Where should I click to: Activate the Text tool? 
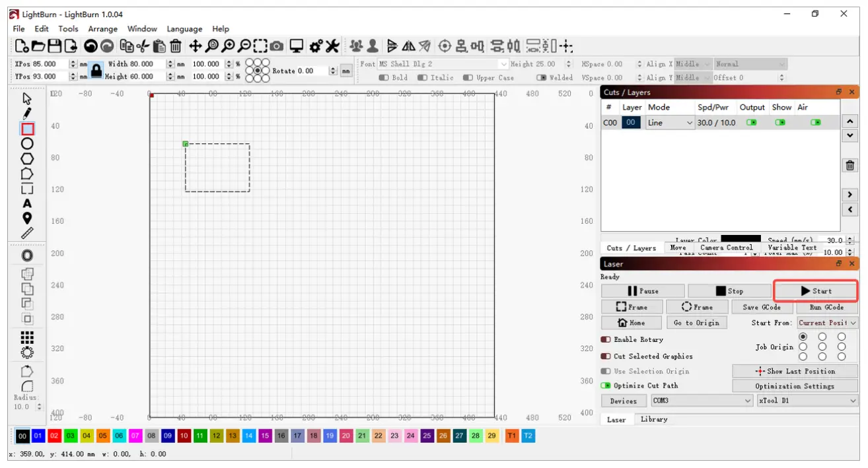(27, 203)
